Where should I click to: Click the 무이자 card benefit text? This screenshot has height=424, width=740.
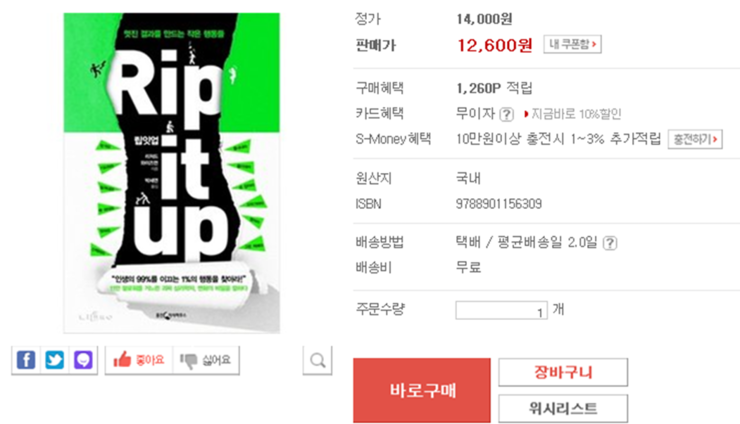pos(475,114)
